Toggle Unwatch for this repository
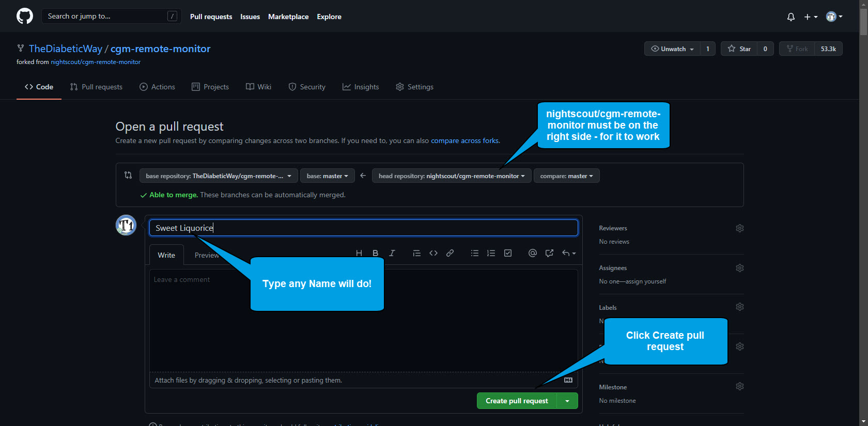This screenshot has width=868, height=426. (672, 49)
